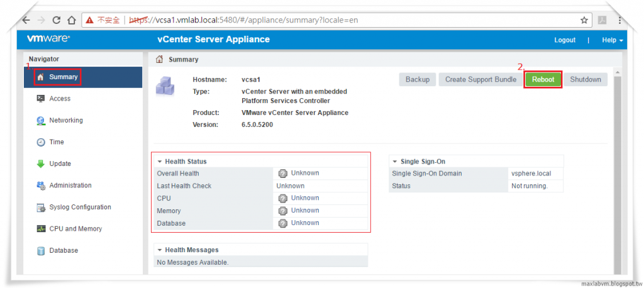Click the green Reboot button
Viewport: 644px width, 288px height.
tap(543, 80)
